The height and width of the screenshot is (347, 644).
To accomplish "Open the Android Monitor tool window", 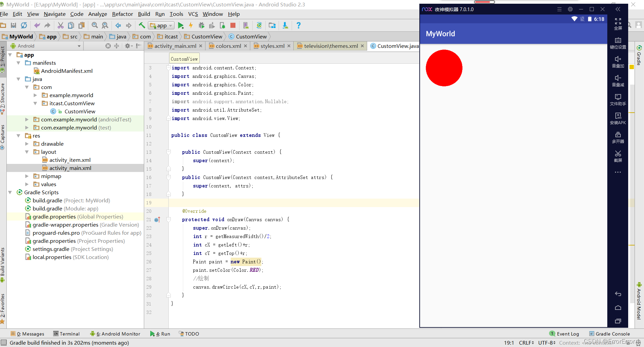I will tap(115, 334).
